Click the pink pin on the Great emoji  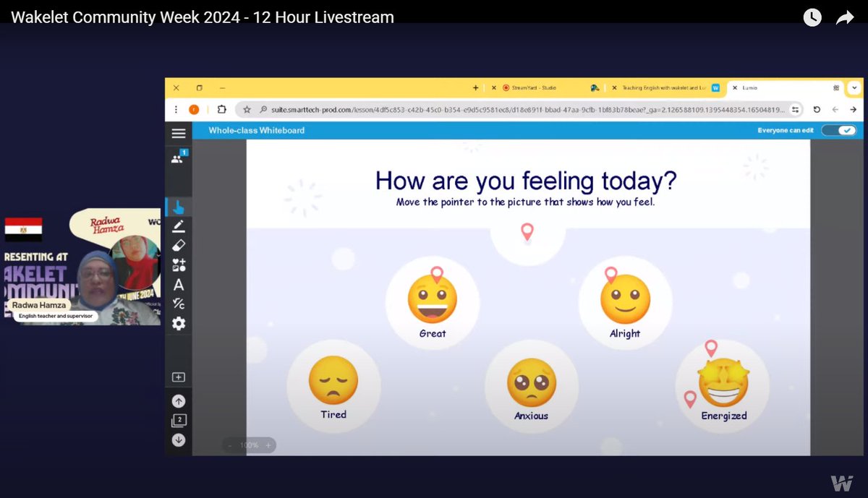click(x=436, y=275)
